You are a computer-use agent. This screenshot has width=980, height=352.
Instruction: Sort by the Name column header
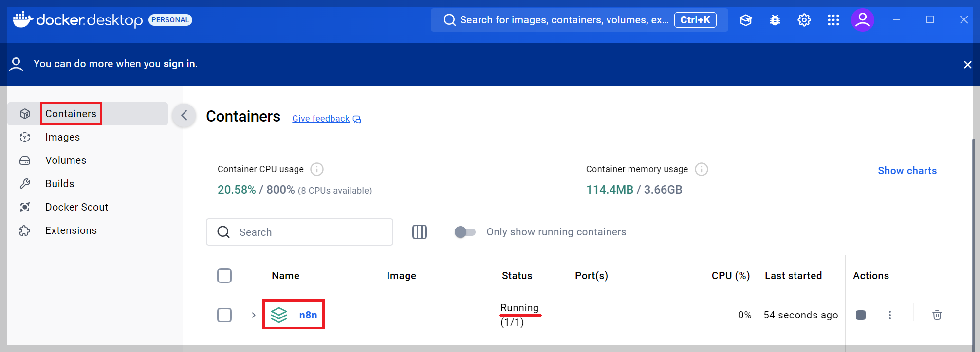(286, 276)
